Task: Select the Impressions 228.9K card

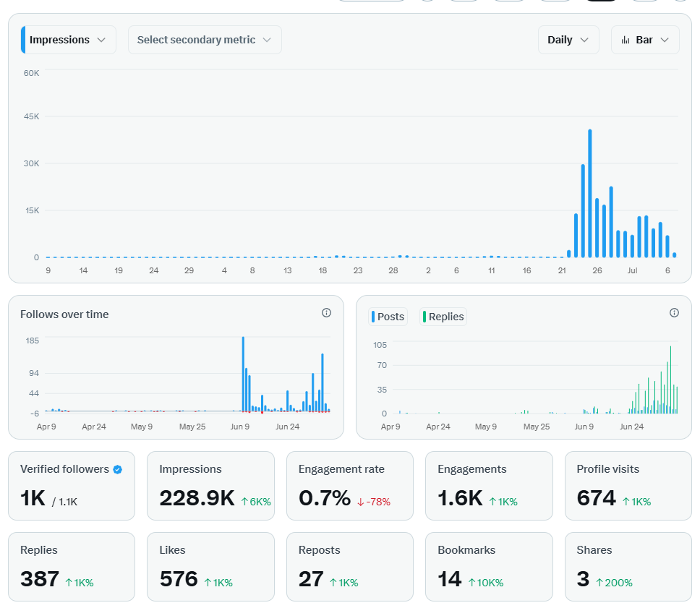Action: point(210,486)
